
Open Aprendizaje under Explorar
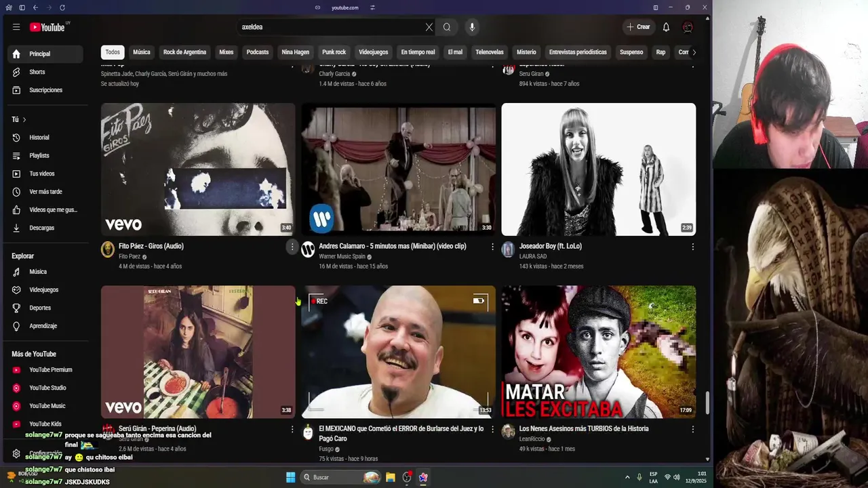pyautogui.click(x=45, y=326)
